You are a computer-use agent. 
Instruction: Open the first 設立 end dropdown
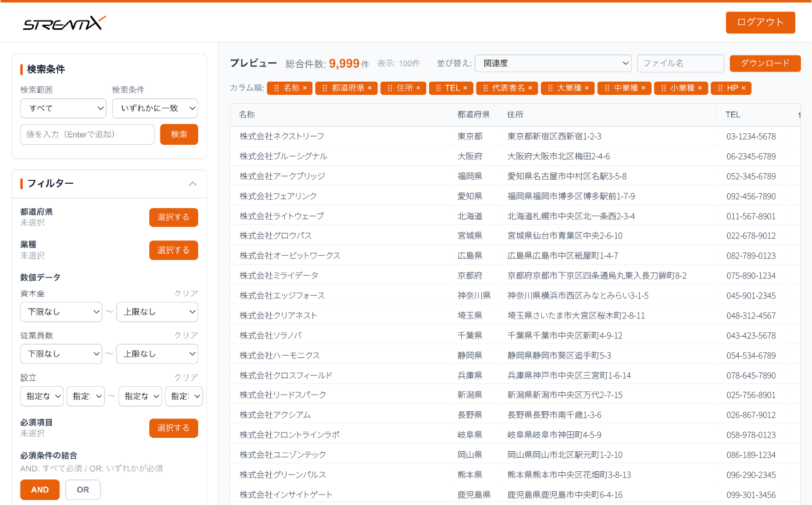(140, 396)
